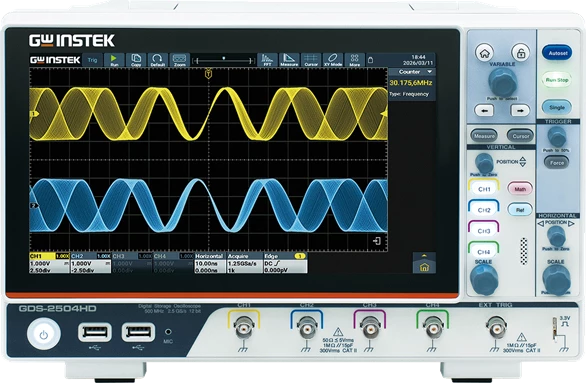The width and height of the screenshot is (586, 383).
Task: Toggle the yellow CH1 button
Action: pyautogui.click(x=484, y=188)
